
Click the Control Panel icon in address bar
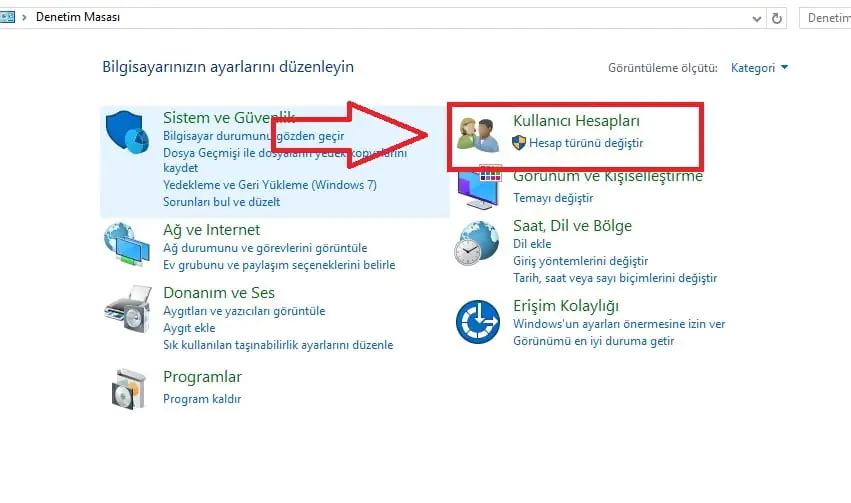click(x=7, y=17)
